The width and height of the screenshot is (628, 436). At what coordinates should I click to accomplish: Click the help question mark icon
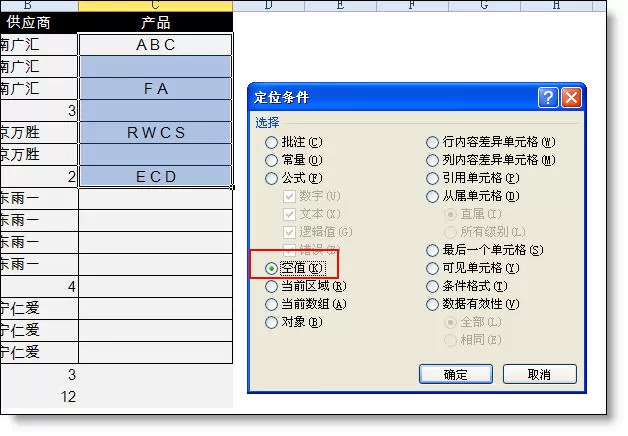548,98
